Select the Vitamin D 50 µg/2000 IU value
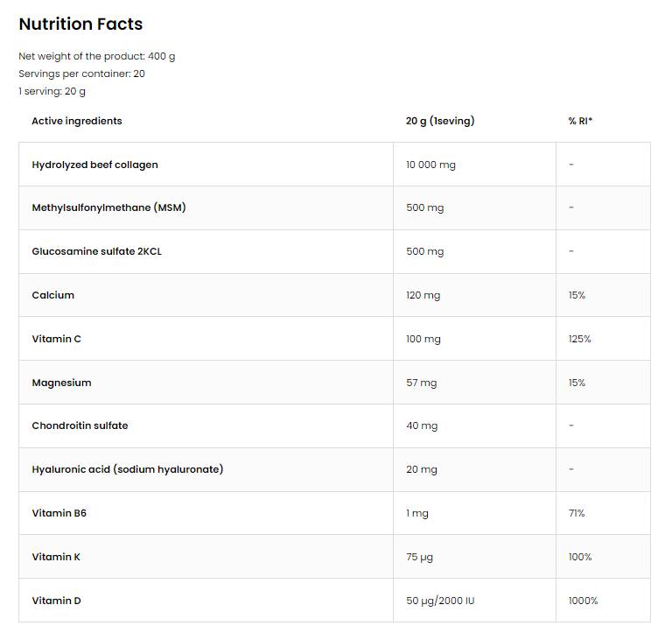672x640 pixels. click(x=439, y=601)
